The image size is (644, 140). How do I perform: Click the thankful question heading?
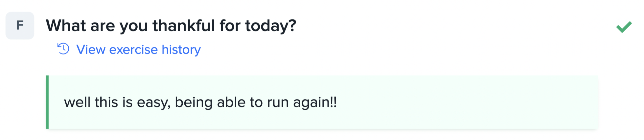[x=171, y=26]
